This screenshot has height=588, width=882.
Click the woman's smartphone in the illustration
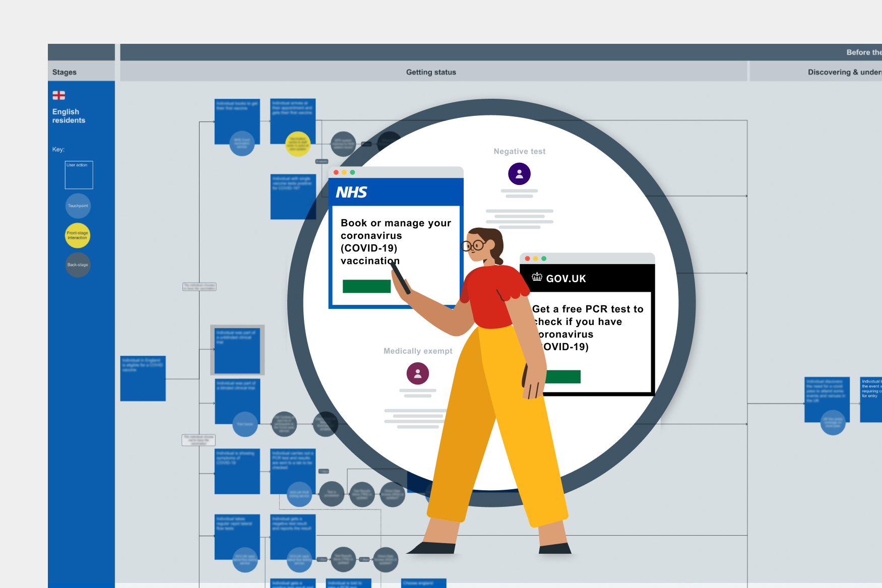400,278
